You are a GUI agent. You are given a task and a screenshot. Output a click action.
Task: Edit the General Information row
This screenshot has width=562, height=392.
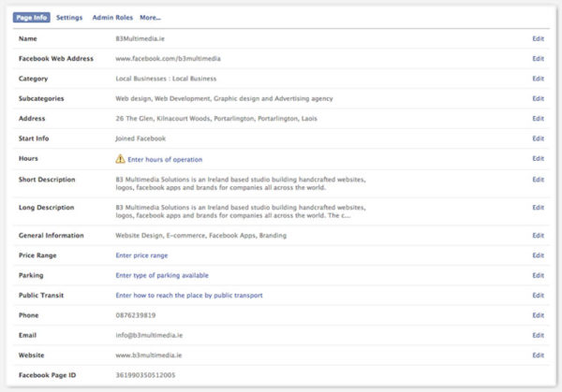(538, 235)
